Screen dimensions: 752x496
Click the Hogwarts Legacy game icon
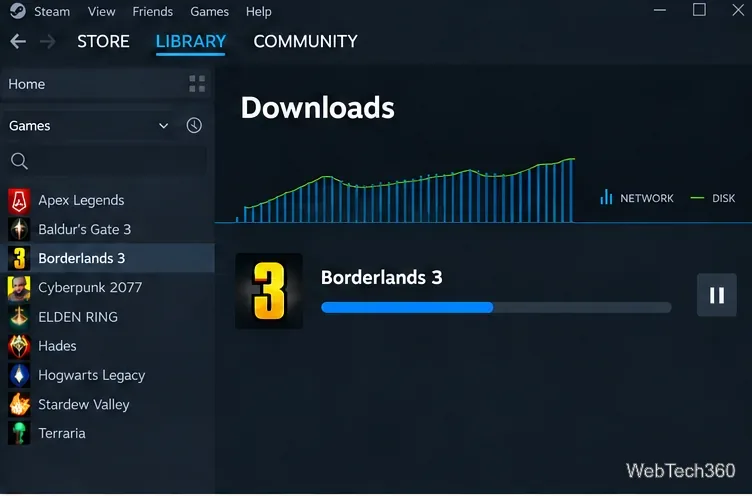point(19,376)
